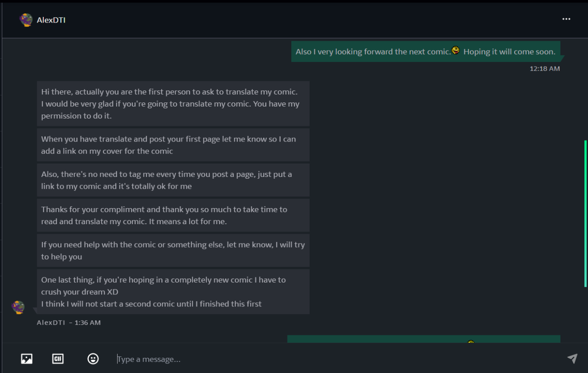
Task: Click the 'Also, there's no need to tag' message
Action: (x=173, y=180)
